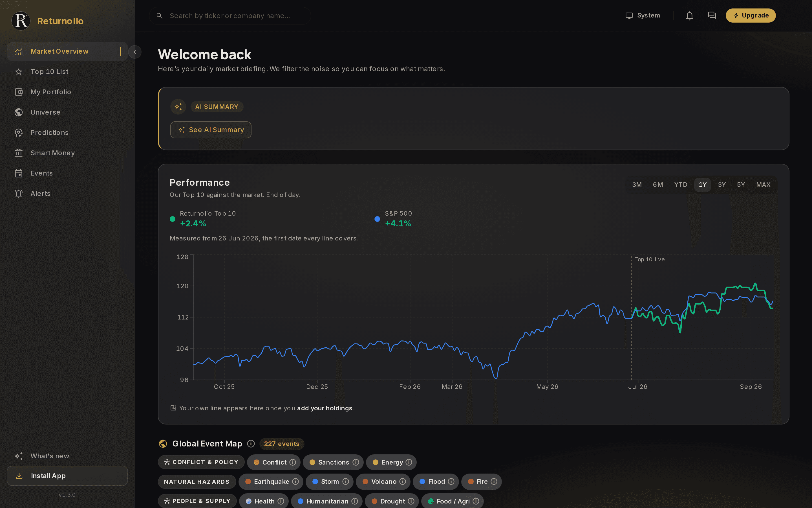This screenshot has height=508, width=812.
Task: Click the Returnolio logo icon
Action: 21,21
